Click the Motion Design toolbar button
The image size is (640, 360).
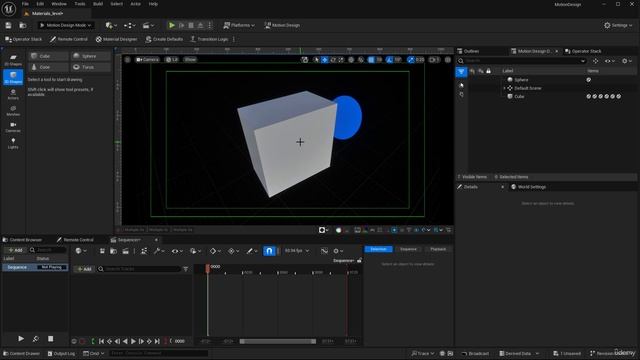click(x=282, y=25)
